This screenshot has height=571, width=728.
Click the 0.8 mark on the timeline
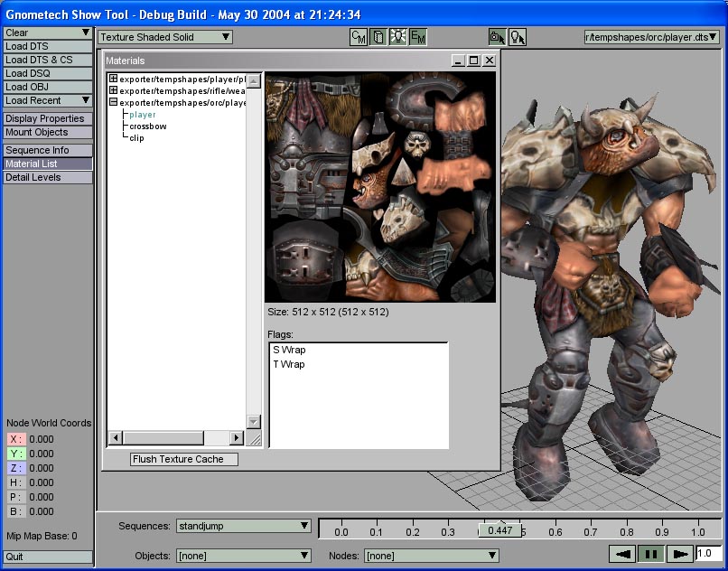click(x=626, y=532)
